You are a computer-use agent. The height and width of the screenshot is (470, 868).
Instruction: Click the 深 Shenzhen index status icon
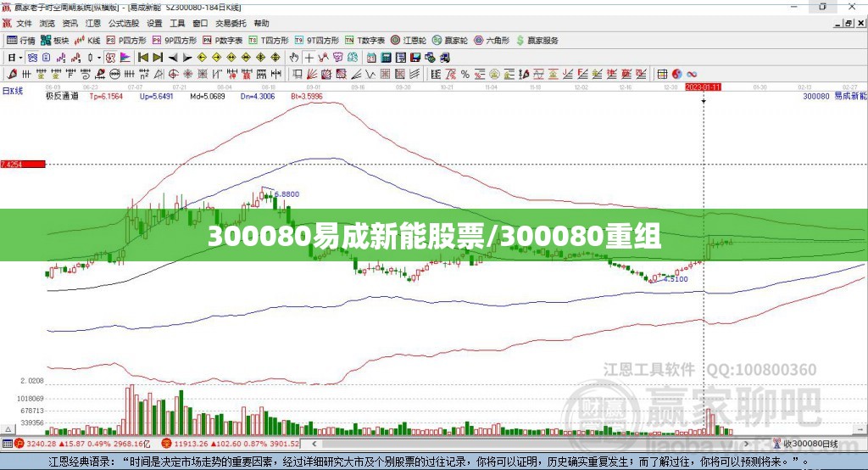tap(167, 444)
